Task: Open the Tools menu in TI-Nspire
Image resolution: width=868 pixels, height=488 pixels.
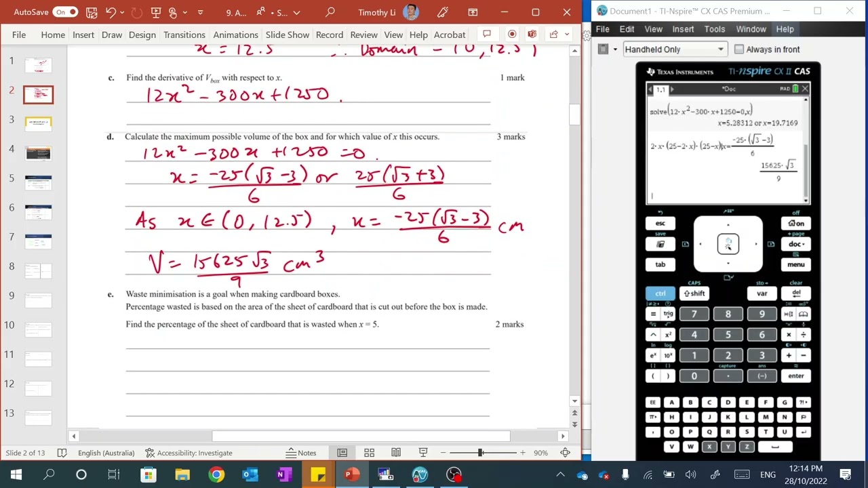Action: [714, 29]
